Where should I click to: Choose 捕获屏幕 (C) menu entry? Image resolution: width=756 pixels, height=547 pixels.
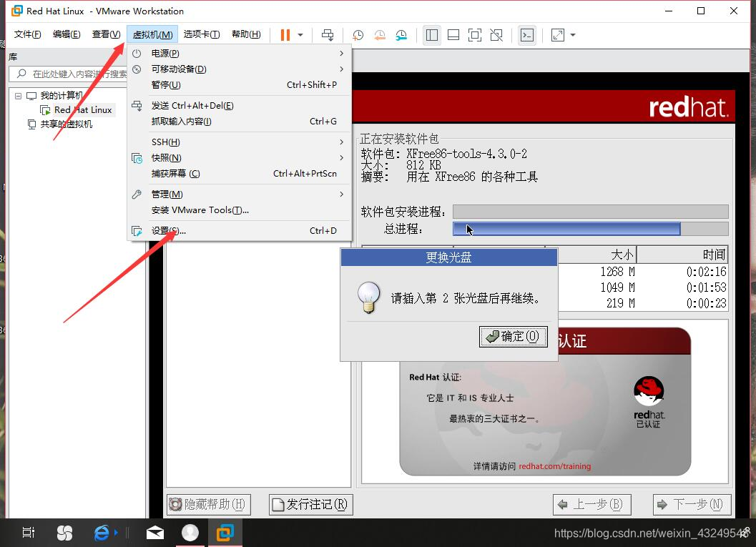point(239,174)
